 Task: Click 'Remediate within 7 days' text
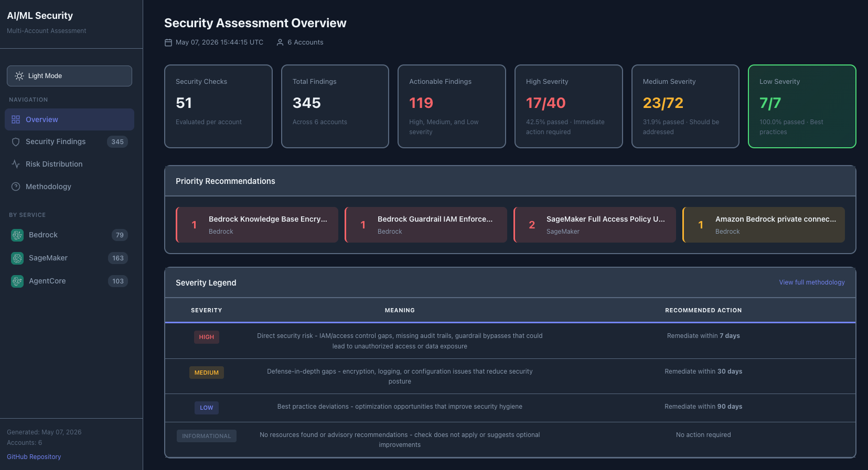(703, 336)
